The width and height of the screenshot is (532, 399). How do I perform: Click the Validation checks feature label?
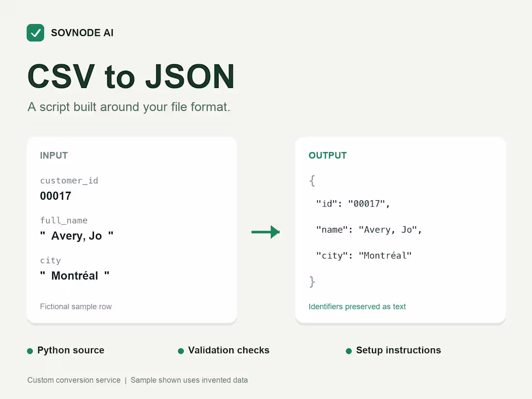[x=229, y=350]
